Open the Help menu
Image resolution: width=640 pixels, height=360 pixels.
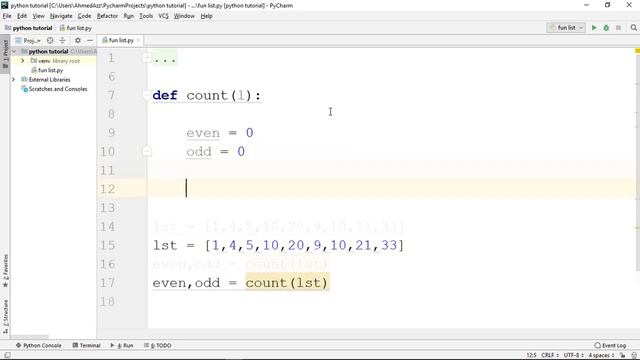207,16
